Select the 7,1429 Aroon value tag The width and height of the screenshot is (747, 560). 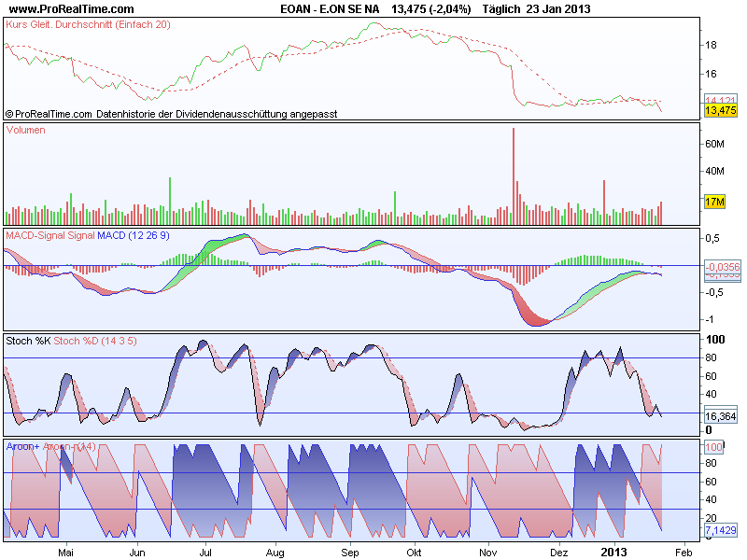[x=721, y=530]
